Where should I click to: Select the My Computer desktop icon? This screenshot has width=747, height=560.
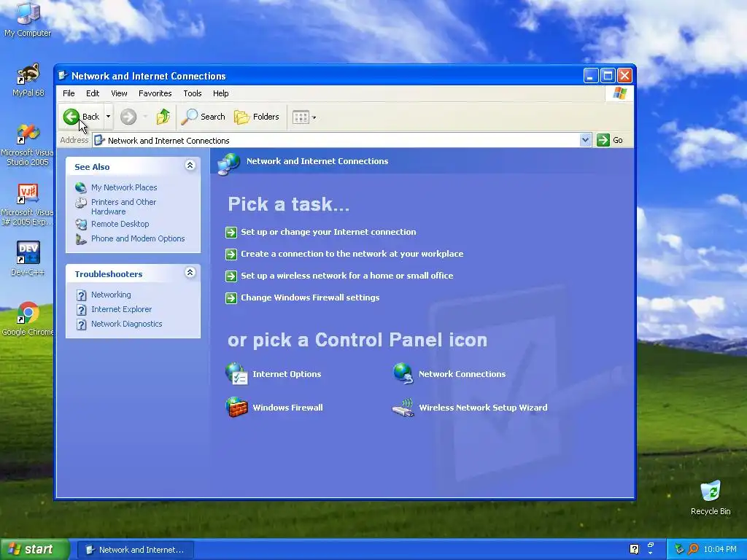[x=28, y=20]
